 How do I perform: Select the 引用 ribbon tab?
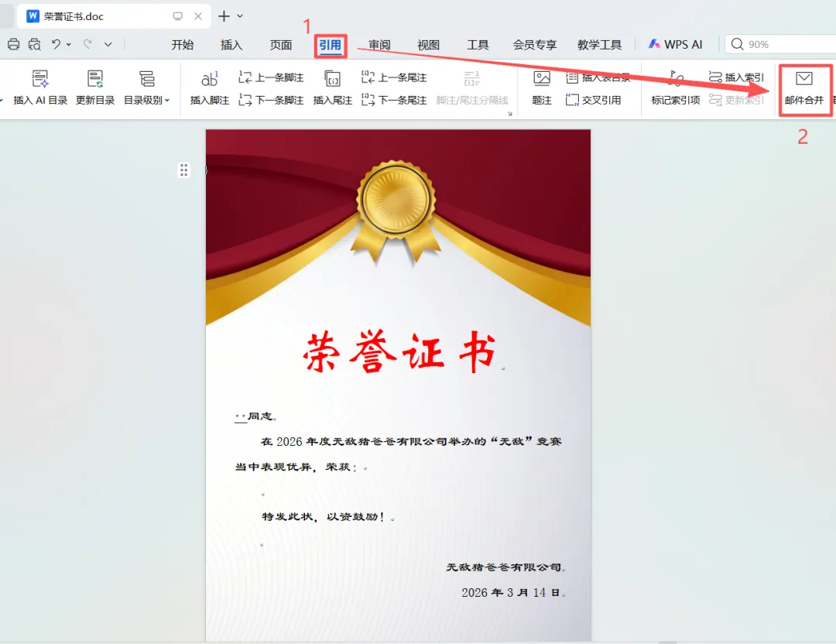pyautogui.click(x=330, y=46)
